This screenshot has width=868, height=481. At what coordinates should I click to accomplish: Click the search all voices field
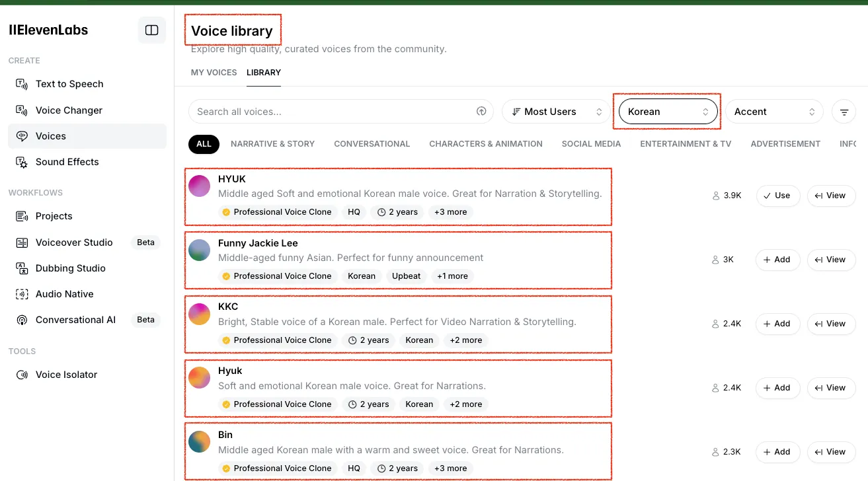[x=340, y=112]
